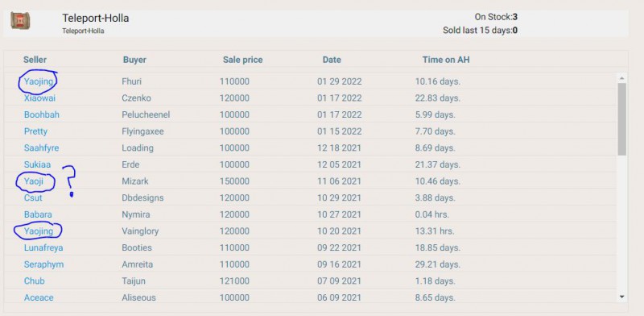Click the date 01 29 2022
Image resolution: width=644 pixels, height=316 pixels.
point(339,81)
